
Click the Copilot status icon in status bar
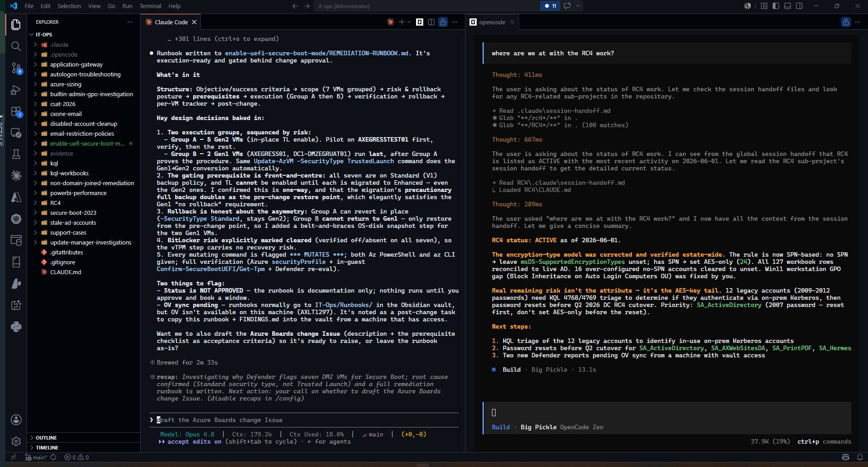coord(846,457)
